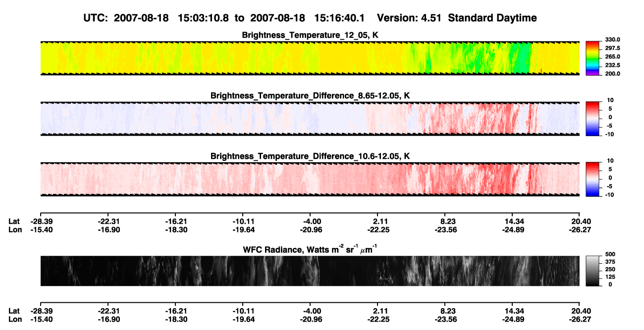Open the 10.6-12.05 difference image strip
The height and width of the screenshot is (330, 644).
click(x=310, y=179)
